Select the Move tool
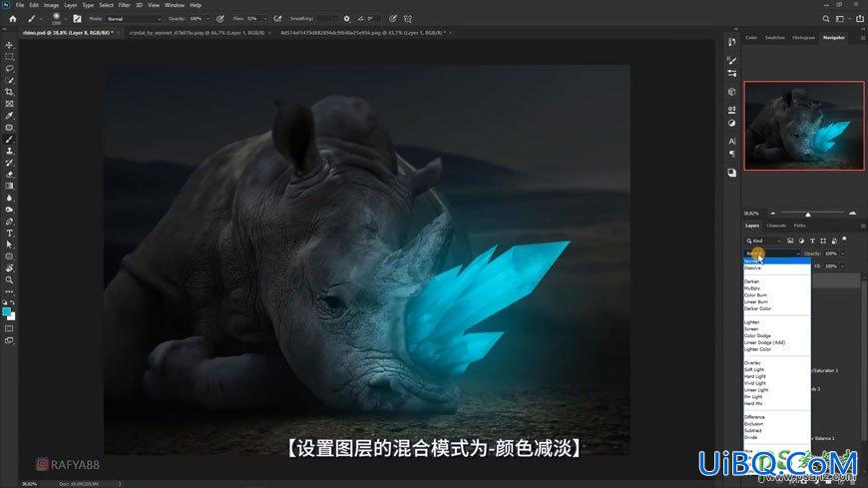This screenshot has height=488, width=868. pyautogui.click(x=9, y=45)
